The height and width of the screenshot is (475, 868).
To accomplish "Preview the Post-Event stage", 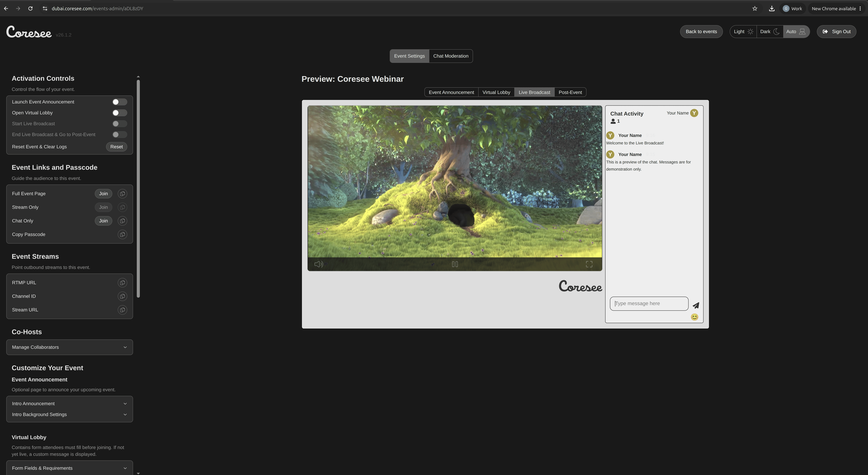I will coord(570,92).
